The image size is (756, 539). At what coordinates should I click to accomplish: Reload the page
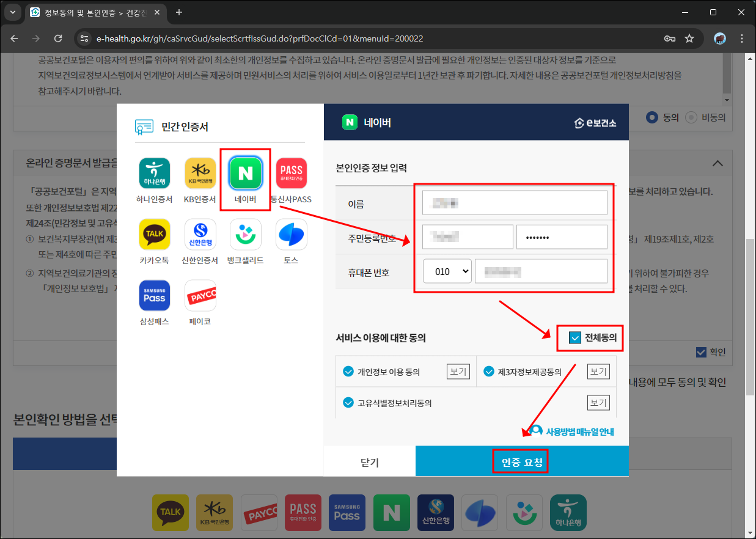pos(58,38)
